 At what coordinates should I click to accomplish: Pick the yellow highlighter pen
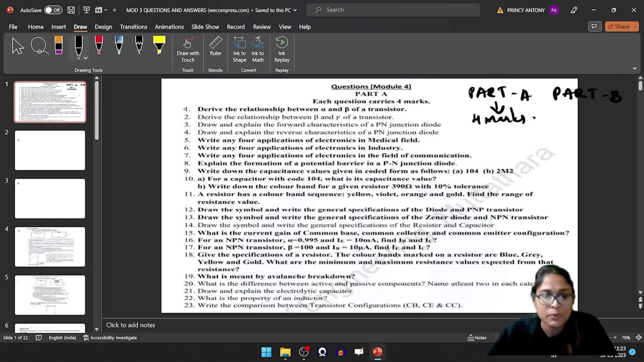159,46
